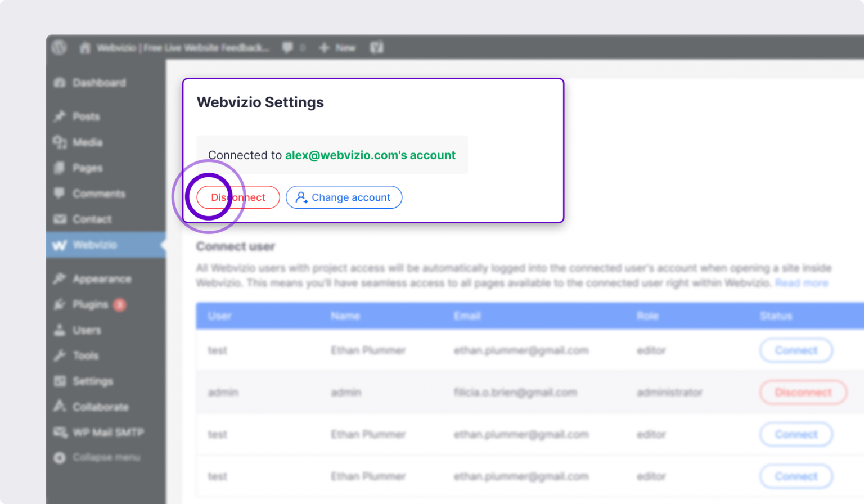
Task: Open Plugins showing the update badge
Action: [x=90, y=304]
